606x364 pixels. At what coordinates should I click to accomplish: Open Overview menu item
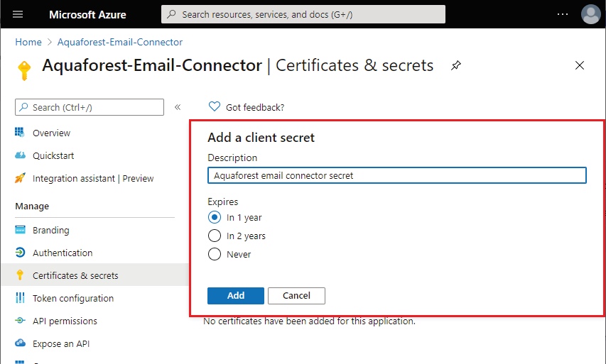tap(51, 133)
